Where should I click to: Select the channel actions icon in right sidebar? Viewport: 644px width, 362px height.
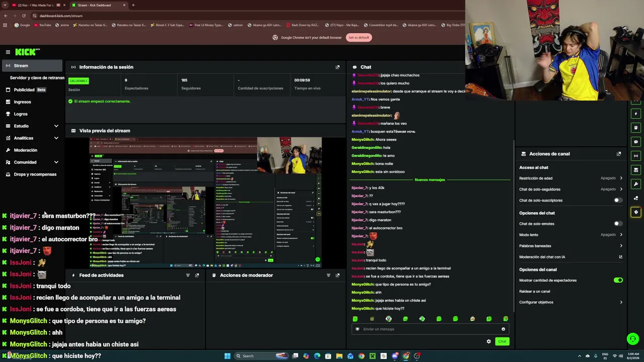pos(636,170)
